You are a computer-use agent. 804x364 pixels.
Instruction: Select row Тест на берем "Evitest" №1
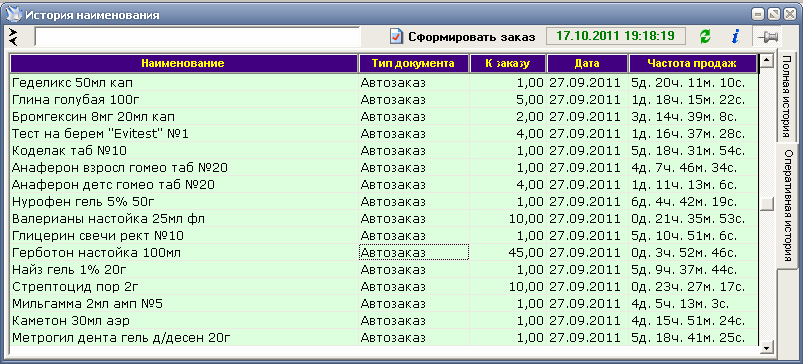[384, 134]
